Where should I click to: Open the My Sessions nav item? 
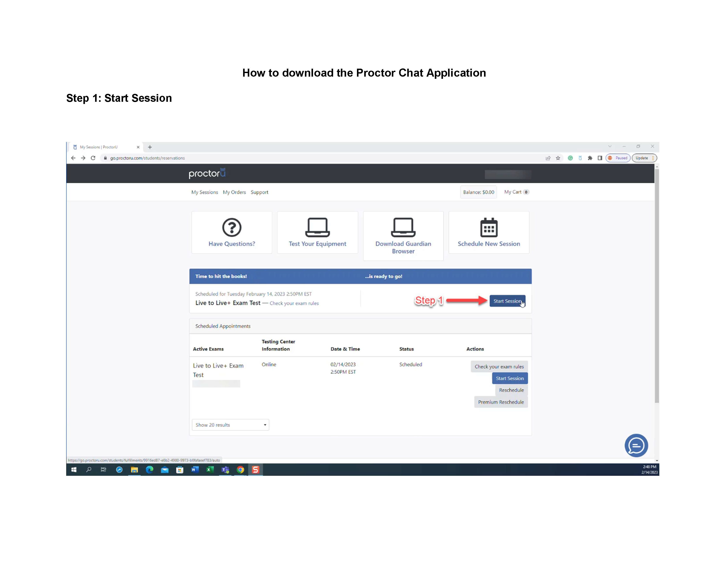pos(204,192)
